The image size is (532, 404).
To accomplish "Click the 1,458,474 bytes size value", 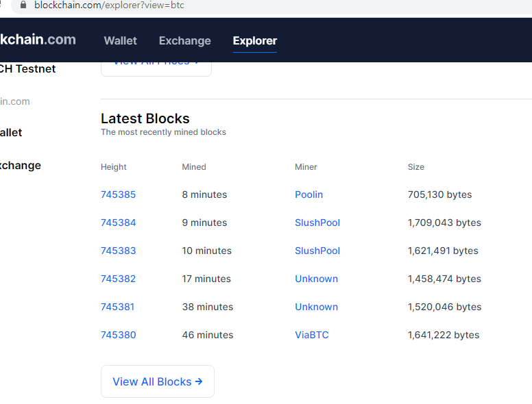I will point(444,279).
